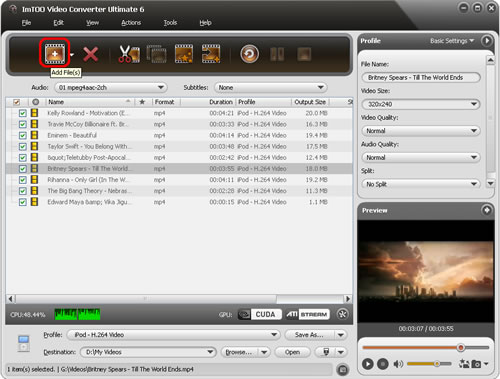Stop the preview playback
This screenshot has height=379, width=500.
tap(383, 364)
